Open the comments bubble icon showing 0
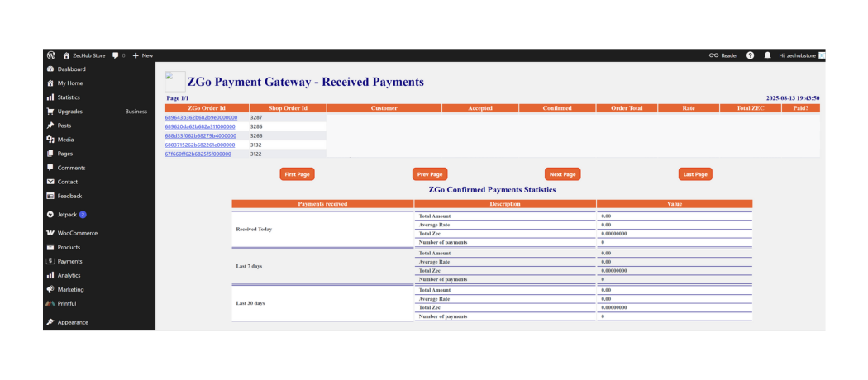Screen dimensions: 868x380 115,55
